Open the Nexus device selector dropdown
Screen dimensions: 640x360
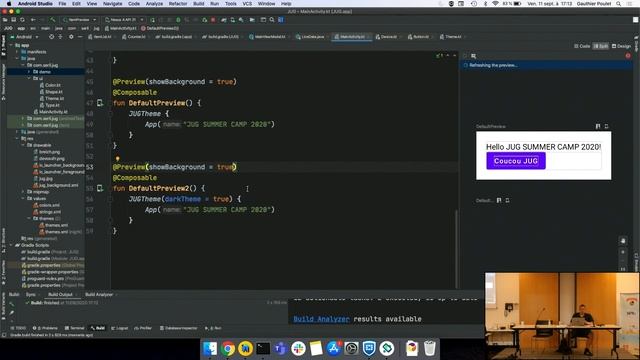(x=124, y=20)
